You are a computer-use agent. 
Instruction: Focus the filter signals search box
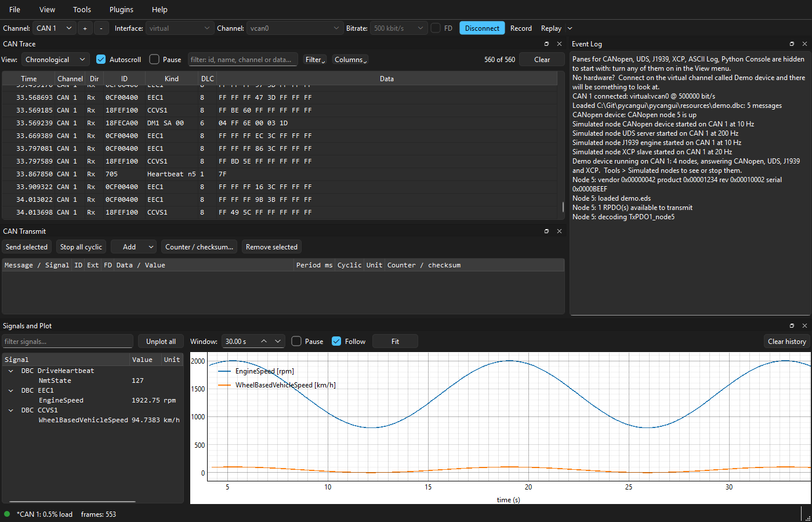(68, 342)
